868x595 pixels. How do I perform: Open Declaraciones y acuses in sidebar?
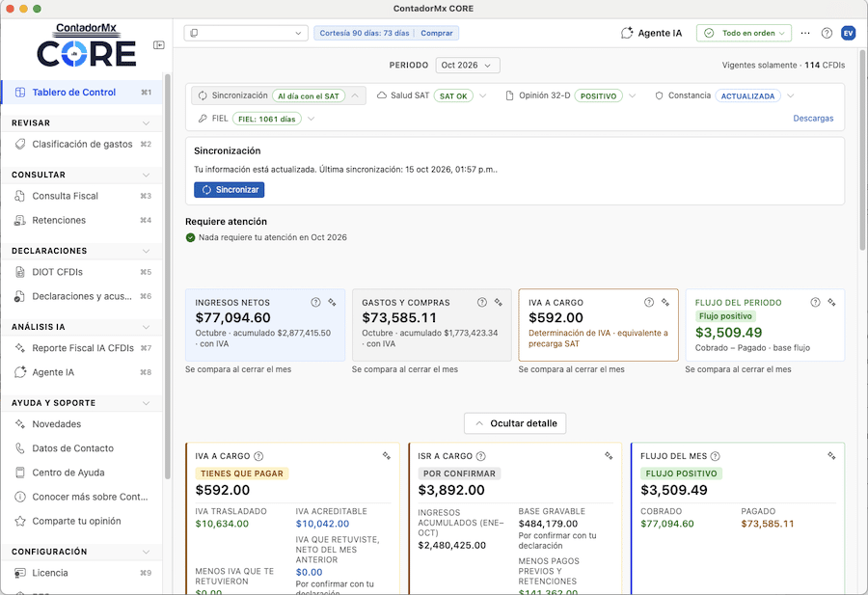pos(82,297)
